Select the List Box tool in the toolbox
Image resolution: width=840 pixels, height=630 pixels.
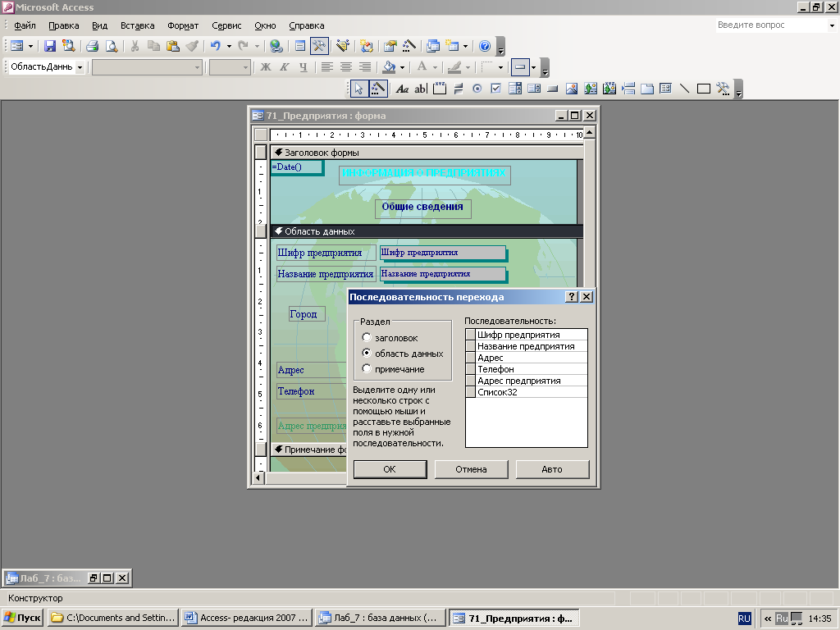pyautogui.click(x=534, y=89)
